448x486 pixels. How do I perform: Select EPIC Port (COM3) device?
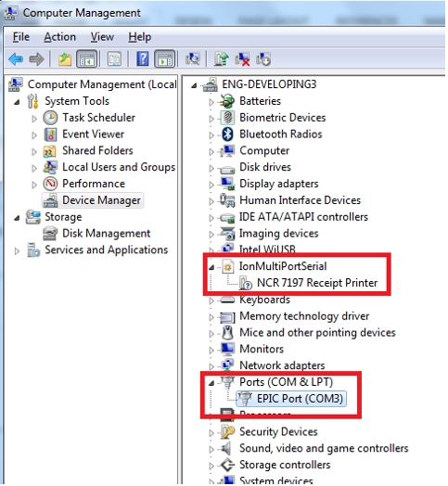300,399
